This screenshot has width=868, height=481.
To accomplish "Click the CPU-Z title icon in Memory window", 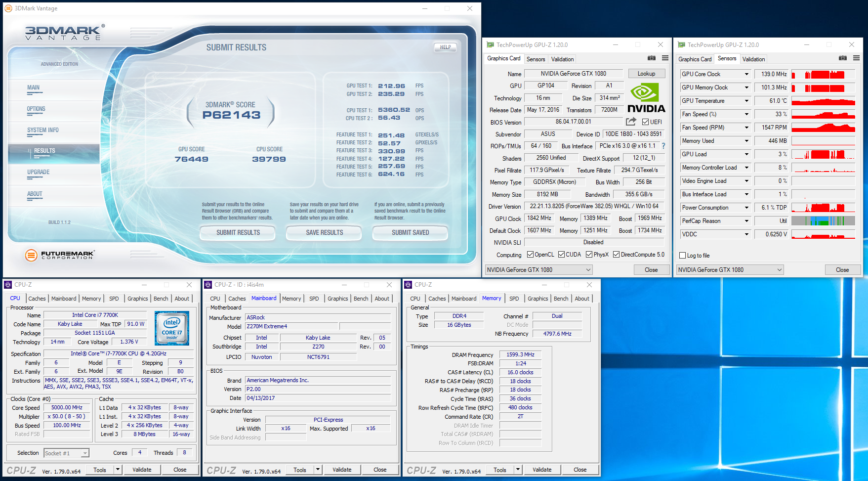I will point(408,285).
